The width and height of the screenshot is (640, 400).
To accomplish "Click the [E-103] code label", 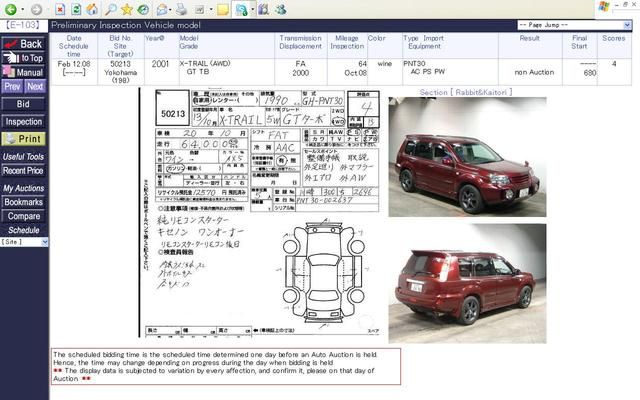I will [x=23, y=25].
